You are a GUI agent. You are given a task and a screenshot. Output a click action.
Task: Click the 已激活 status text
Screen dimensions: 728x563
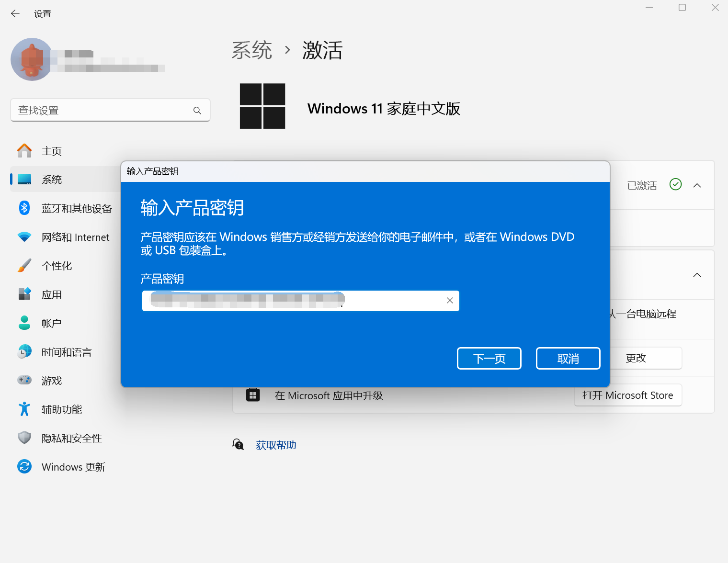(x=642, y=185)
